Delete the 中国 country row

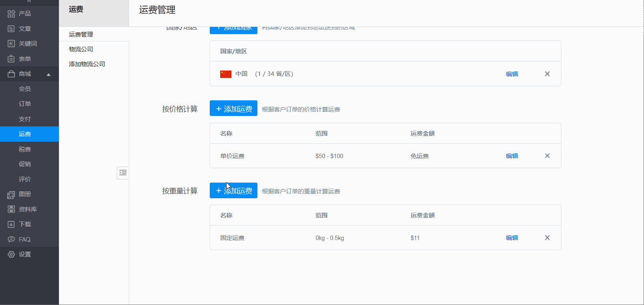(547, 74)
